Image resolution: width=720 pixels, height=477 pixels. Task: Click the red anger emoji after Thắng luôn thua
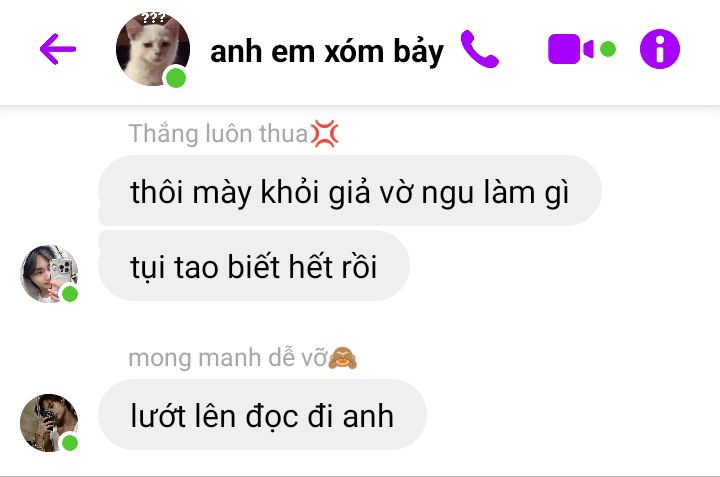[325, 134]
